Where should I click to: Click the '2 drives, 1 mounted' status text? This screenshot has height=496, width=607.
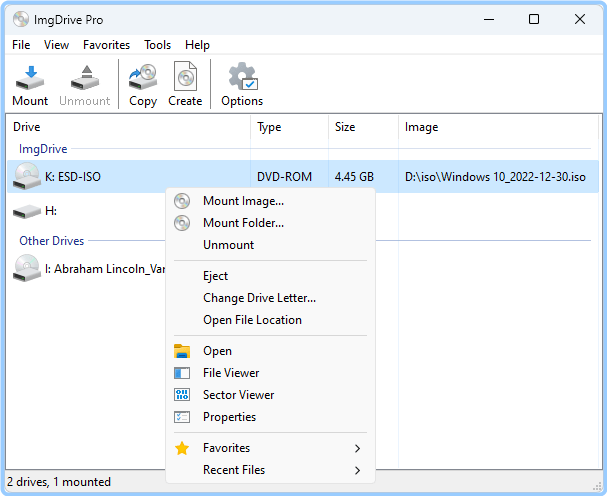59,482
